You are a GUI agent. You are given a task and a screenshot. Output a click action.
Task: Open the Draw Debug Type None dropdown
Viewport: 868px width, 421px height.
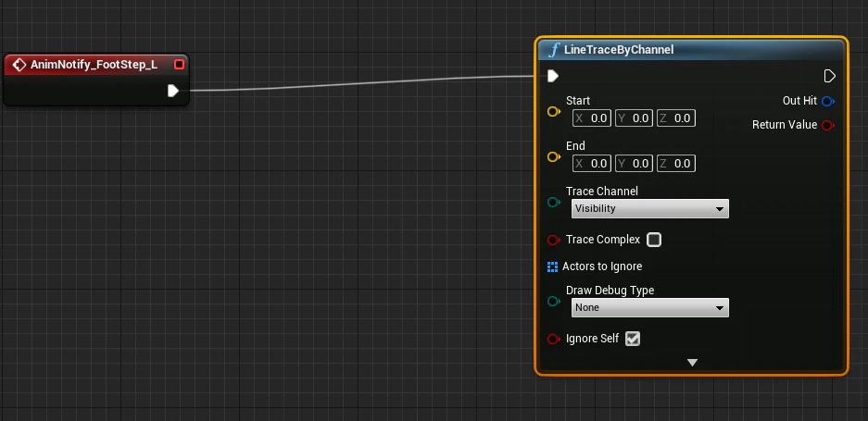click(x=650, y=307)
